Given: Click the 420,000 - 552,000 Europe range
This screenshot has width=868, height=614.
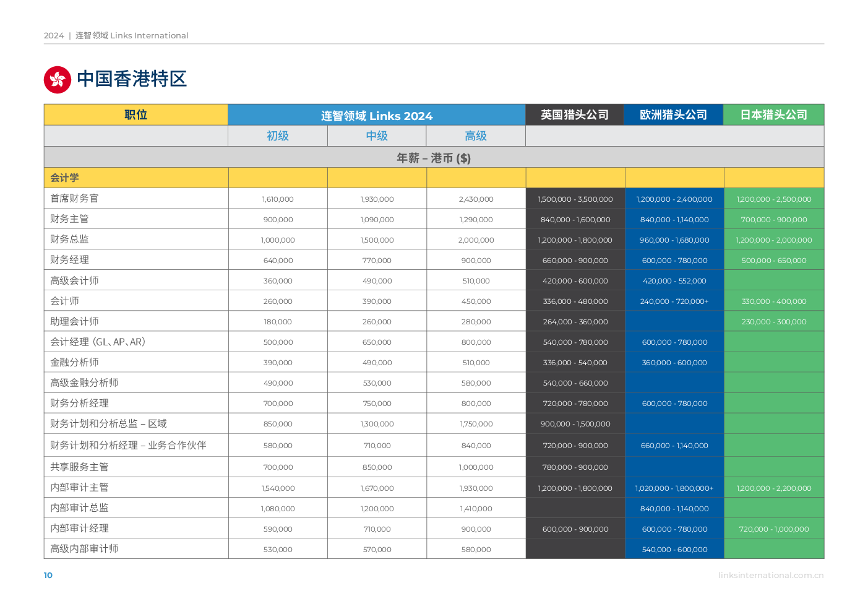Looking at the screenshot, I should coord(674,281).
